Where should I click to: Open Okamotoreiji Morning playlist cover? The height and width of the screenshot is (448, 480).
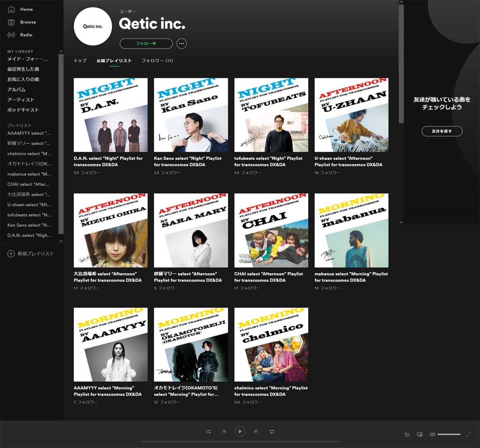coord(191,345)
